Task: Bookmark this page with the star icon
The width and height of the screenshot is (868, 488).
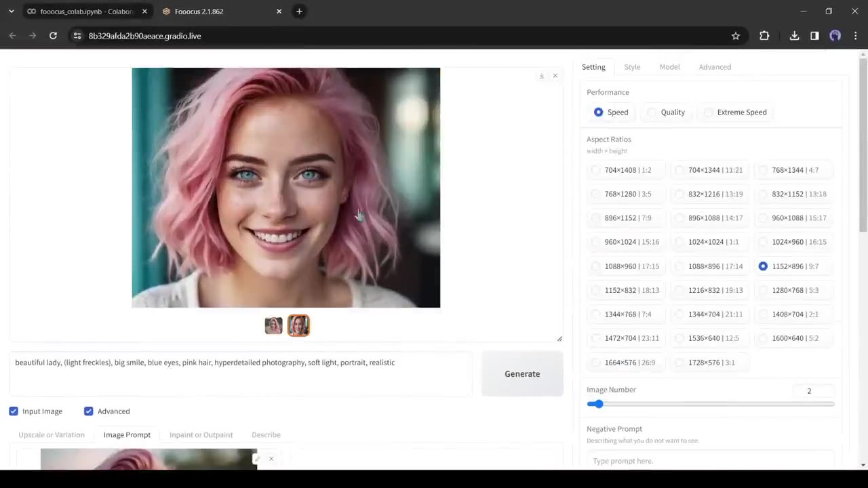Action: 736,36
